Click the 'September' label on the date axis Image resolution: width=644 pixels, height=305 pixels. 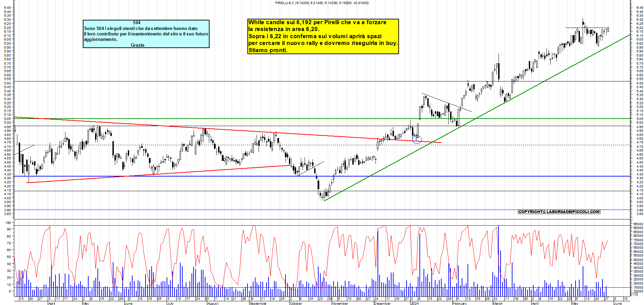(258, 303)
